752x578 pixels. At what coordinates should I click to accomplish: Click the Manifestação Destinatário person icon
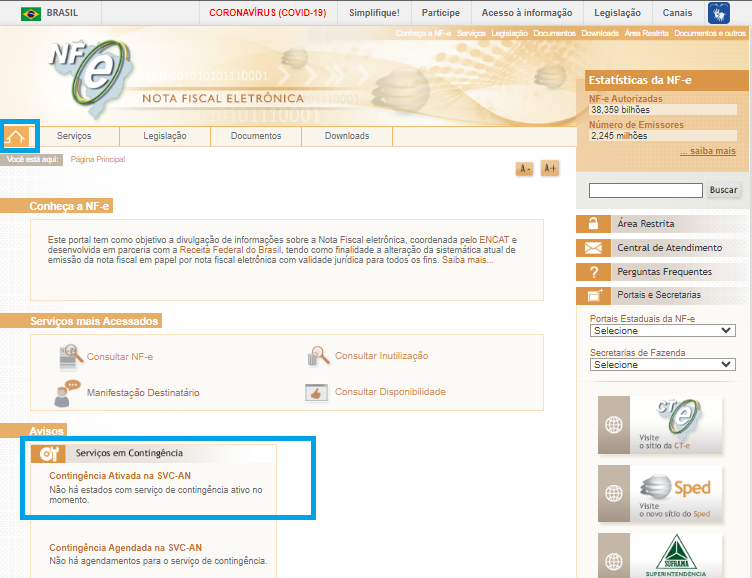(67, 393)
